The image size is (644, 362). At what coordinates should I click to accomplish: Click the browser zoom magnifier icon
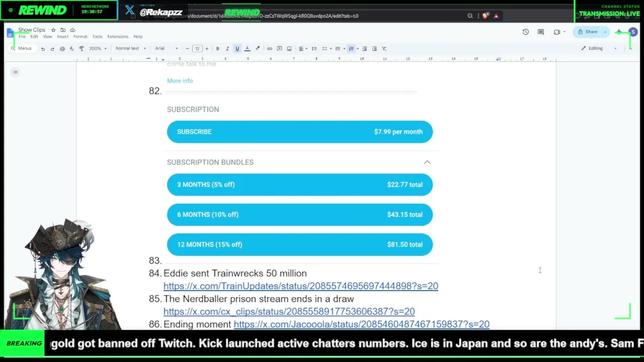pyautogui.click(x=470, y=16)
